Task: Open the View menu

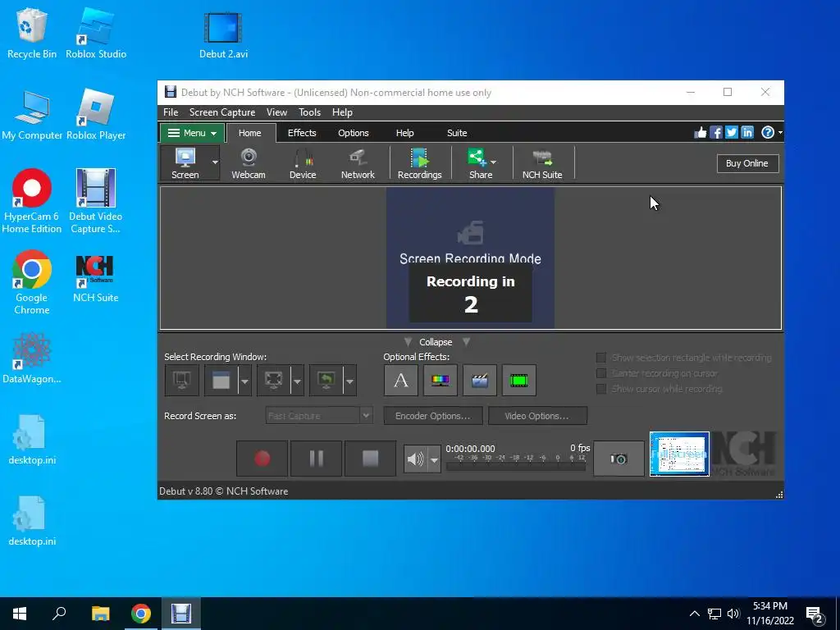Action: (x=276, y=112)
